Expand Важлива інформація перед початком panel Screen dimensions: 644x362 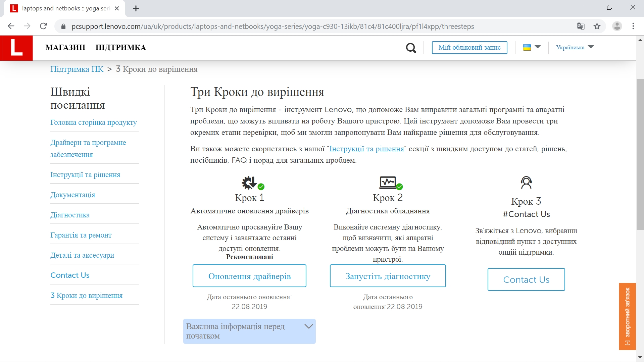coord(249,331)
